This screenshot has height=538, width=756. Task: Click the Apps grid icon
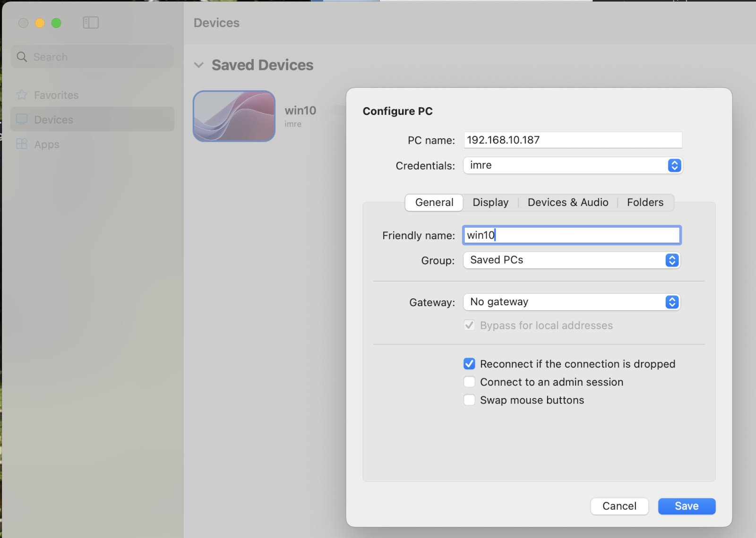pyautogui.click(x=22, y=144)
